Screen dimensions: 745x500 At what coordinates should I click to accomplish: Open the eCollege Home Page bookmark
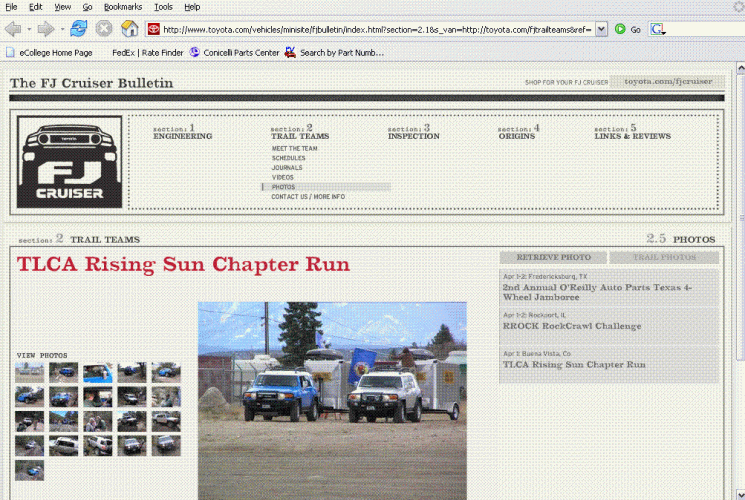click(x=49, y=53)
